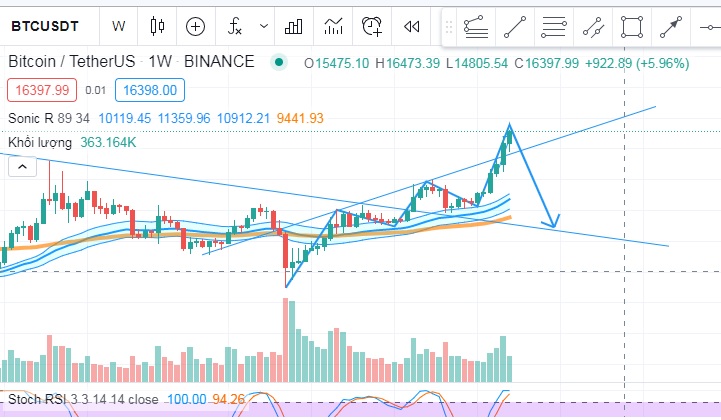Click the blue buy price 16398.00 button
This screenshot has width=721, height=420.
pyautogui.click(x=147, y=90)
